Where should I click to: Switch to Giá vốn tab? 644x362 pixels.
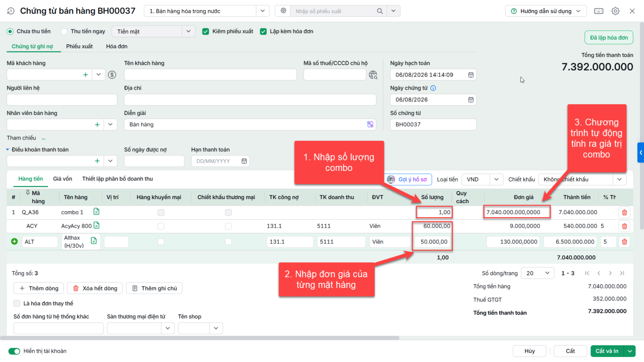click(62, 179)
